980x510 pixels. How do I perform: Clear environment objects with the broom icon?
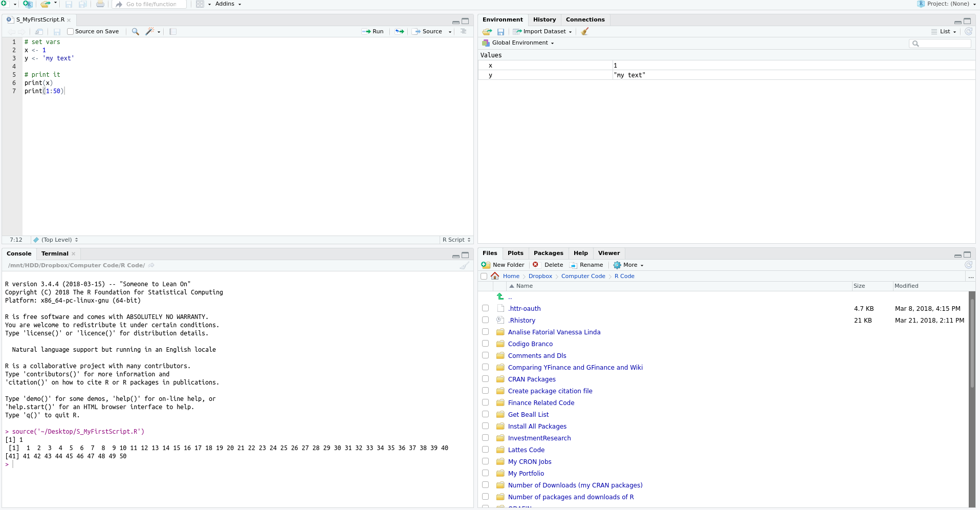[x=585, y=32]
